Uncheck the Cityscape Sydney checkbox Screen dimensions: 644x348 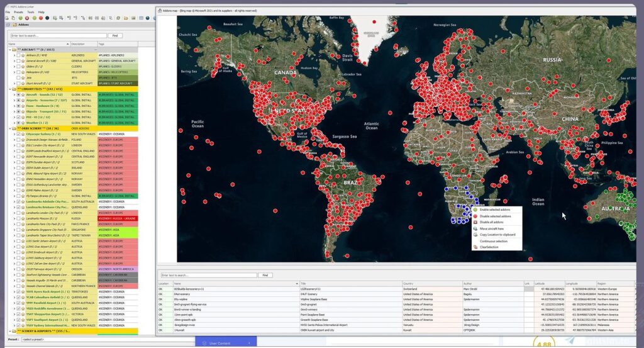click(x=18, y=134)
